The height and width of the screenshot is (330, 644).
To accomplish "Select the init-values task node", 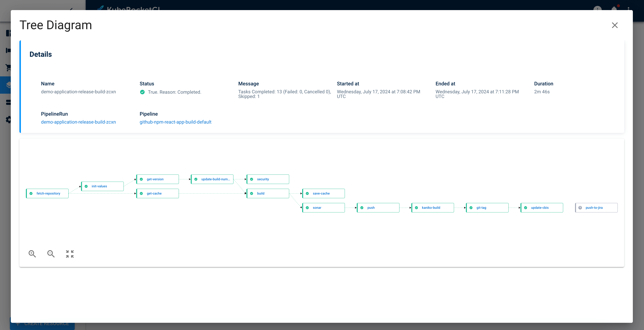I will point(102,186).
